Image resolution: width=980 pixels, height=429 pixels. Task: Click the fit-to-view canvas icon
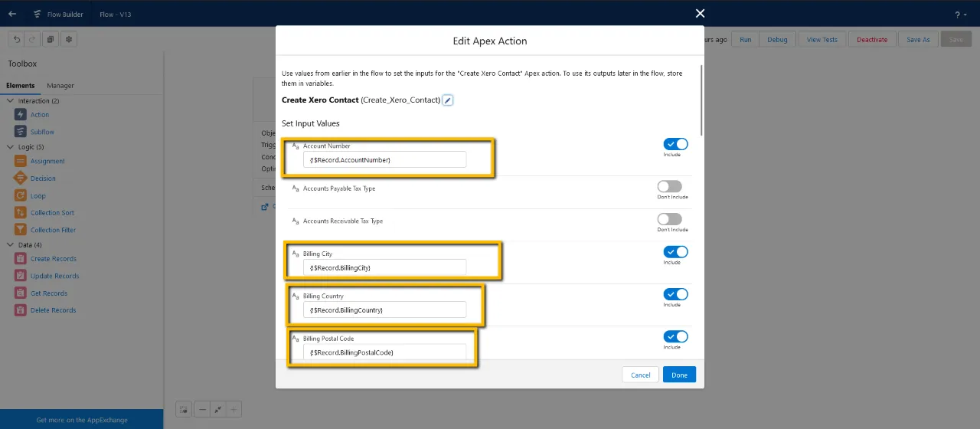click(x=217, y=409)
